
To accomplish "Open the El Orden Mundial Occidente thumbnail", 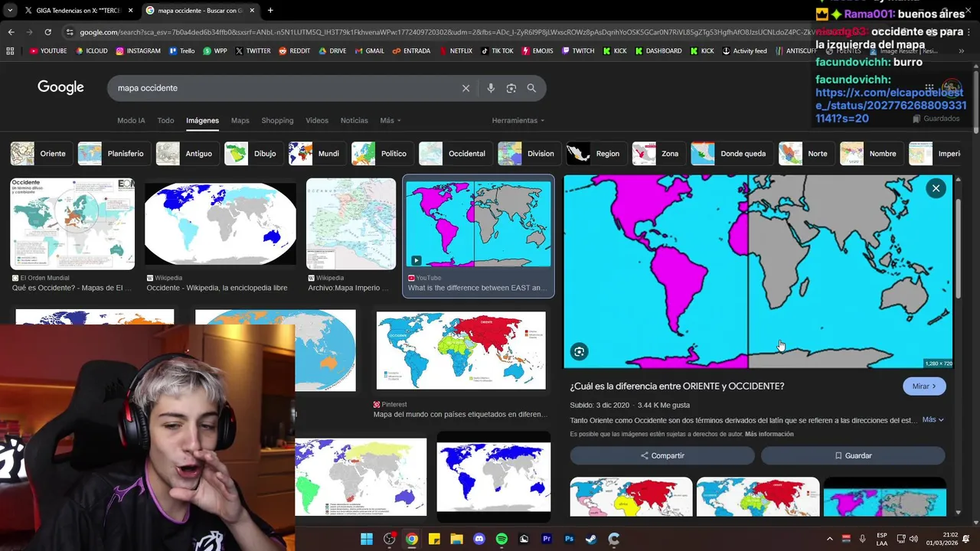I will [x=72, y=223].
